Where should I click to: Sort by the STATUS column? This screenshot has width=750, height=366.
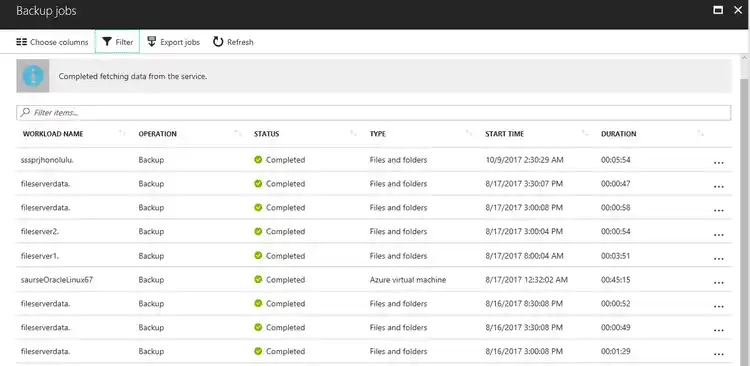[x=266, y=134]
